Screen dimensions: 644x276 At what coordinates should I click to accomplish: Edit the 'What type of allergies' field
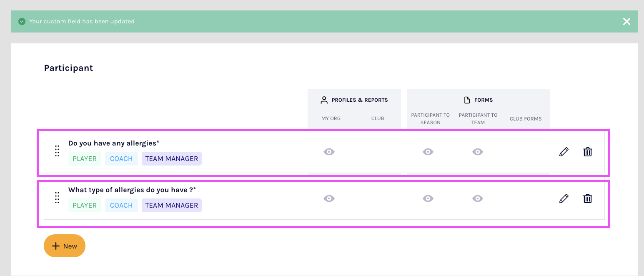click(564, 198)
